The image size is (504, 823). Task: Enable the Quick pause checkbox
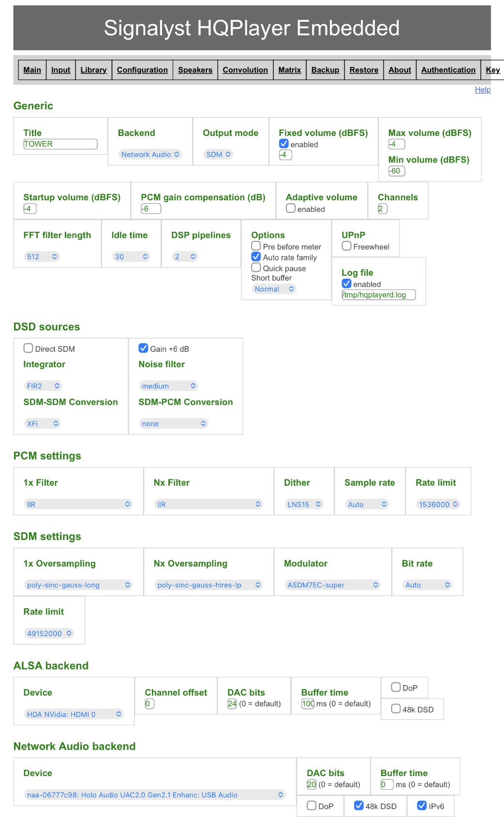click(256, 267)
